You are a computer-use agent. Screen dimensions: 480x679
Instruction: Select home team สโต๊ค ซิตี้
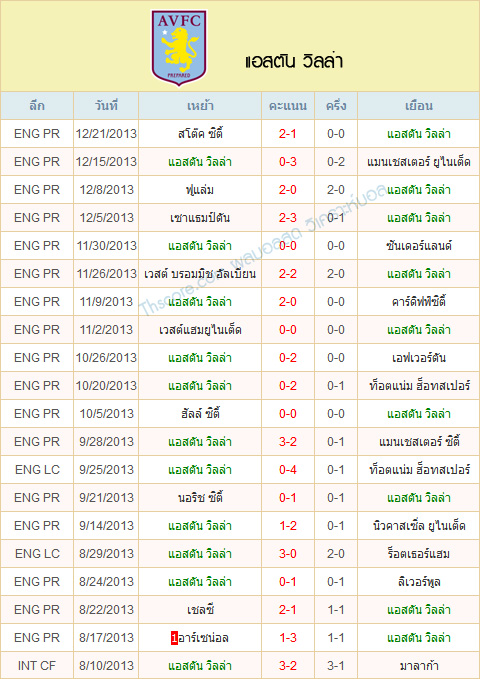[x=200, y=134]
